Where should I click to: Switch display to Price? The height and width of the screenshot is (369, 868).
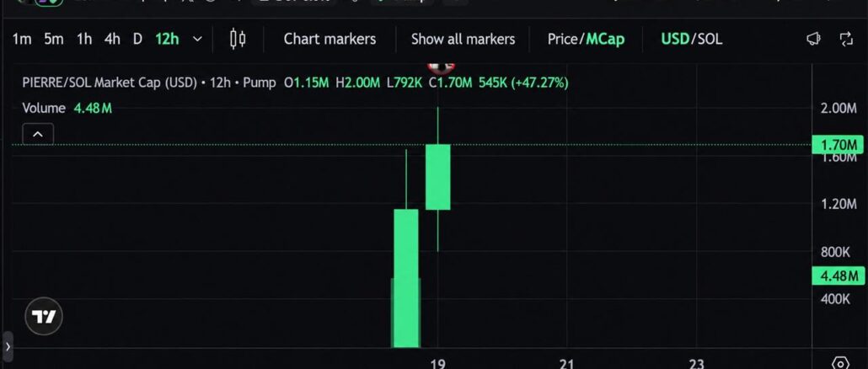pos(562,40)
